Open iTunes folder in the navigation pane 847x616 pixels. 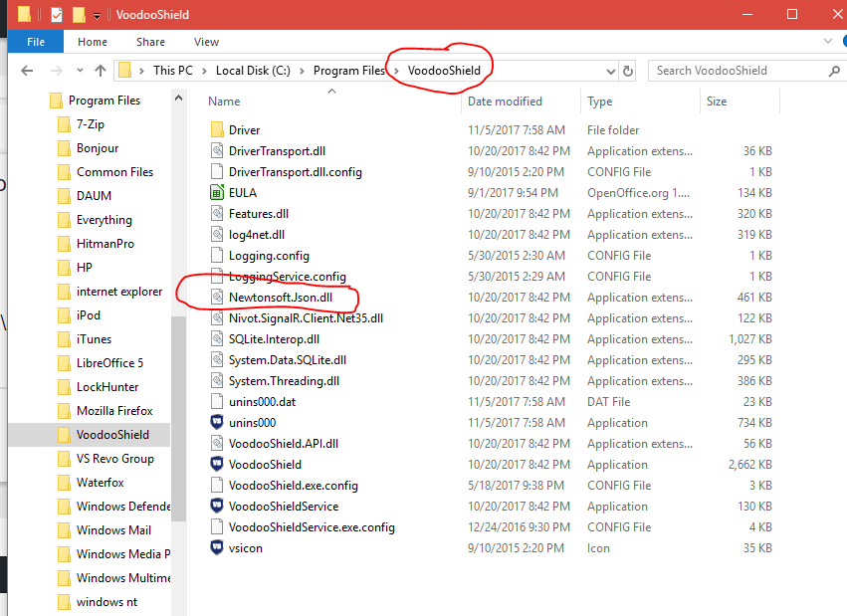tap(94, 339)
